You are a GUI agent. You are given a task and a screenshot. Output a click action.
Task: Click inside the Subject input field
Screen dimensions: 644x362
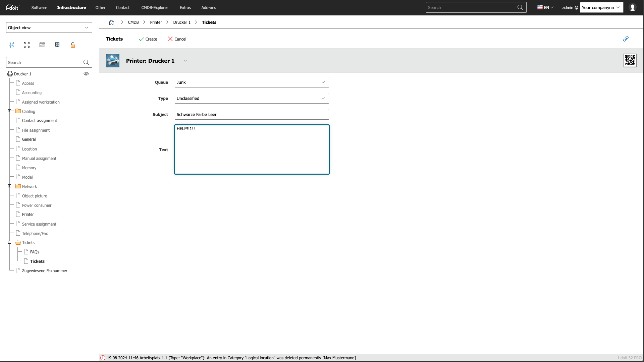point(252,114)
